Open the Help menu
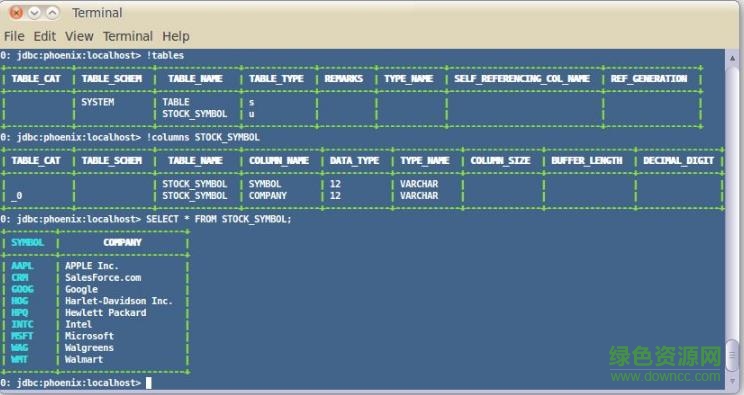744x395 pixels. [176, 36]
